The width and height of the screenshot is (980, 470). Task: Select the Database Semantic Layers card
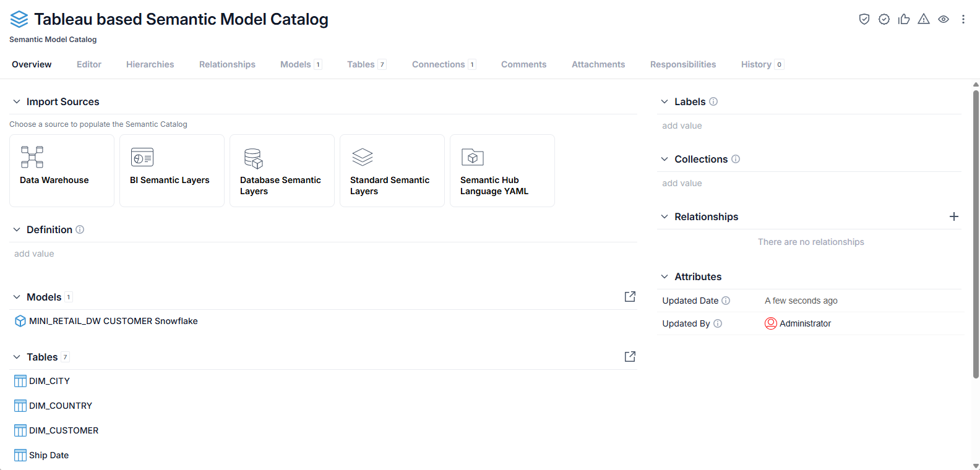point(282,171)
